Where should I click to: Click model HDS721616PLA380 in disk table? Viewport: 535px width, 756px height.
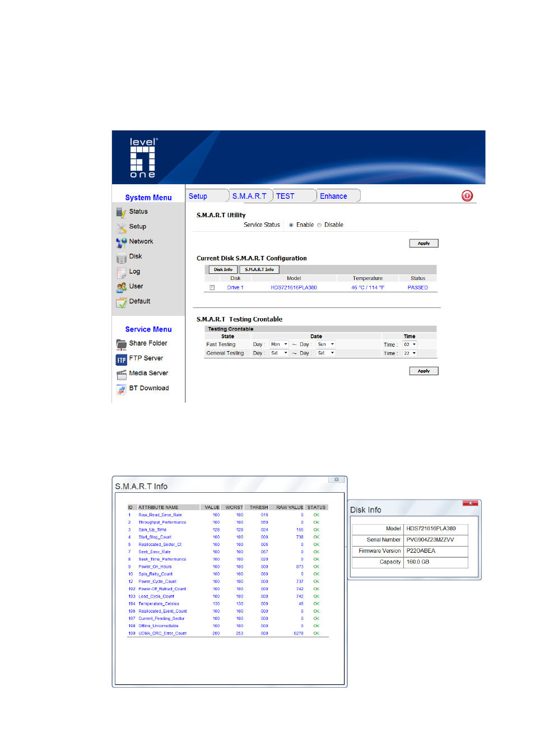[294, 288]
